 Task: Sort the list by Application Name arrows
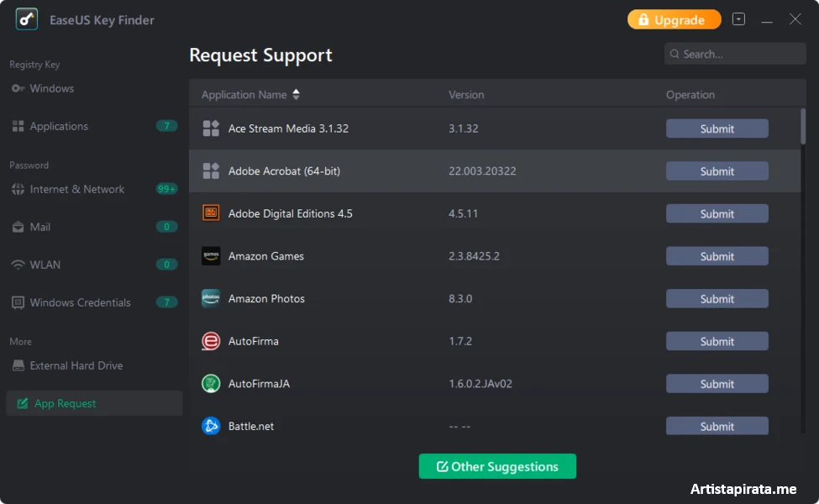(296, 95)
